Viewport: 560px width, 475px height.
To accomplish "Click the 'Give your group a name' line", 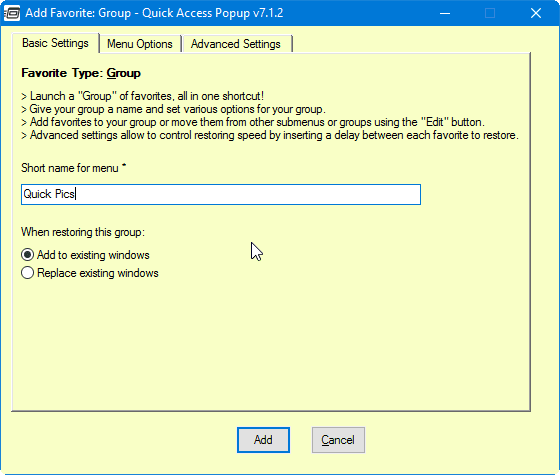I will pos(173,109).
